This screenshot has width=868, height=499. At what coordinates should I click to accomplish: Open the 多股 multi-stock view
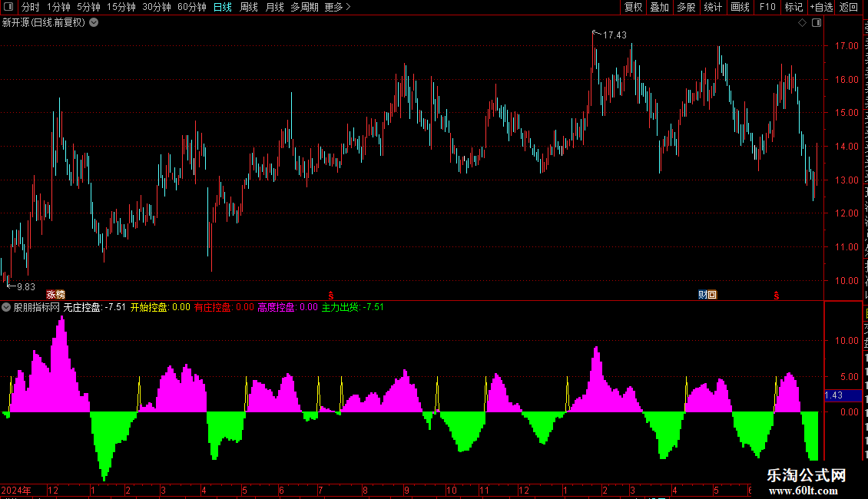pyautogui.click(x=686, y=7)
